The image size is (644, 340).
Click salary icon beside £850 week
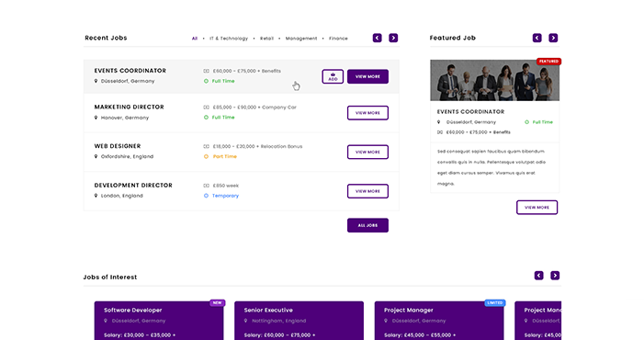tap(206, 186)
